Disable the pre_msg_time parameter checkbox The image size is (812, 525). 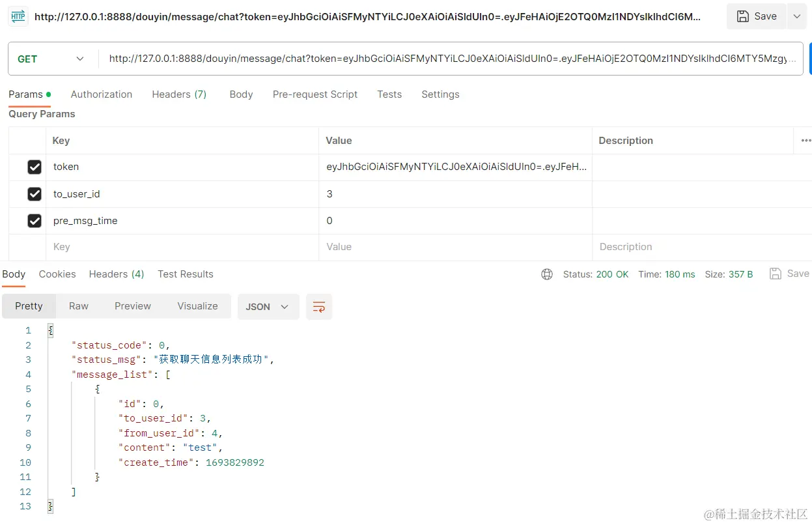35,221
